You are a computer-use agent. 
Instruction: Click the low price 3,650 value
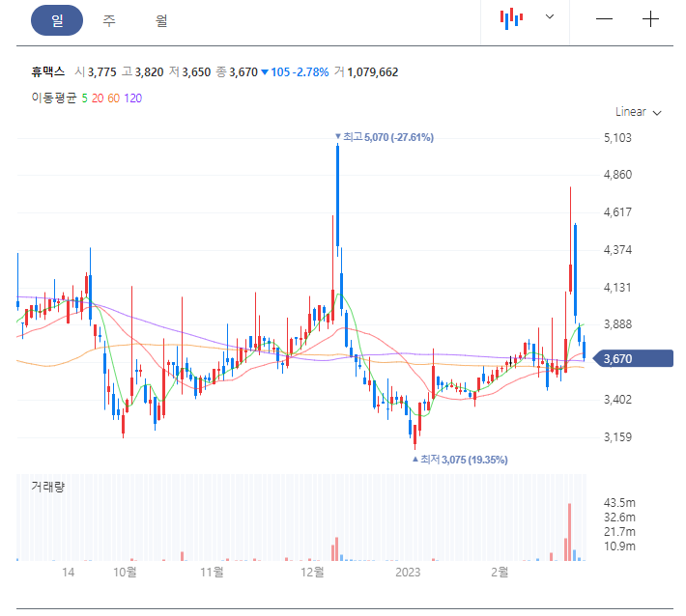point(196,72)
